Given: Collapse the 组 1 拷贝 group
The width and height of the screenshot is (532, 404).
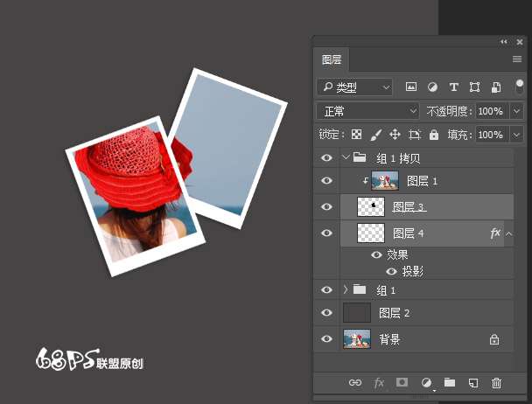Looking at the screenshot, I should point(346,158).
